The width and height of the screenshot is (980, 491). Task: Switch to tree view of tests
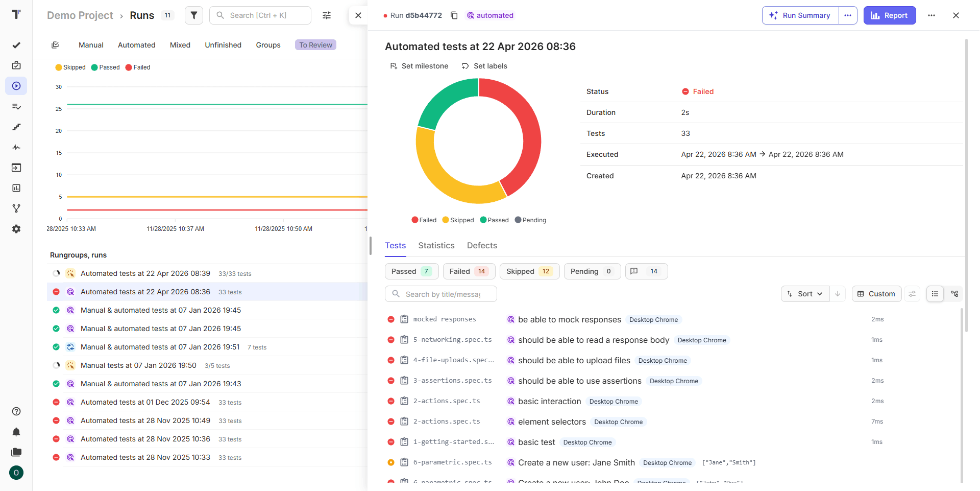point(954,294)
